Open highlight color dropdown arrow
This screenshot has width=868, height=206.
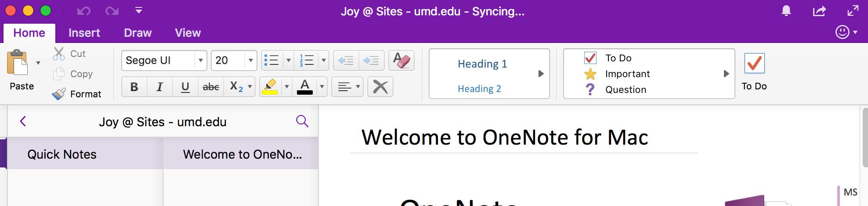pos(287,87)
